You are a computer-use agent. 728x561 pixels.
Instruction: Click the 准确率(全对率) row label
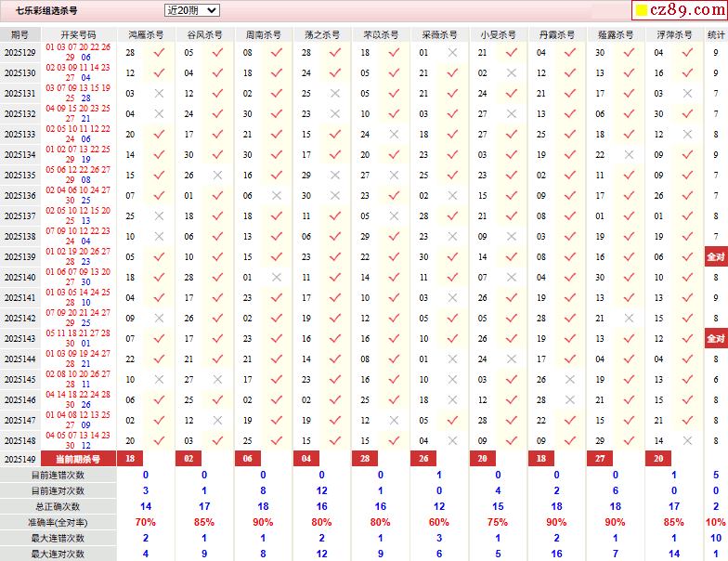click(x=58, y=522)
